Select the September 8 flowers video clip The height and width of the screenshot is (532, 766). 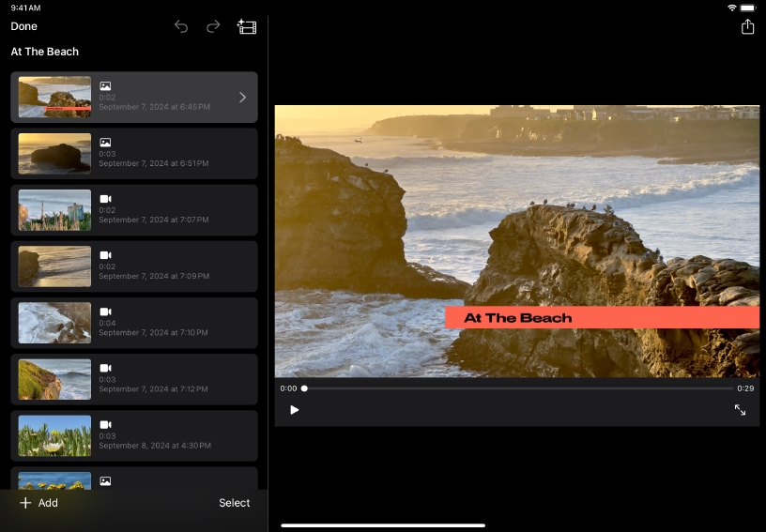[134, 435]
